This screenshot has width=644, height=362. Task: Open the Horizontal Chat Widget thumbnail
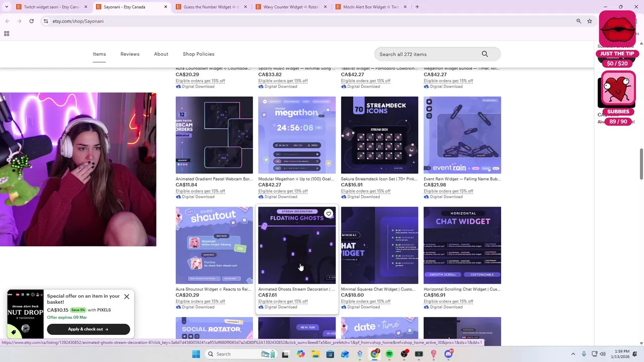(x=462, y=245)
